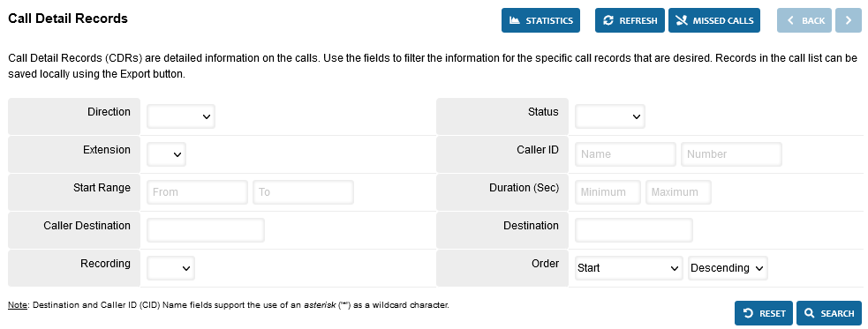Show Missed Calls with phone icon

tap(714, 20)
